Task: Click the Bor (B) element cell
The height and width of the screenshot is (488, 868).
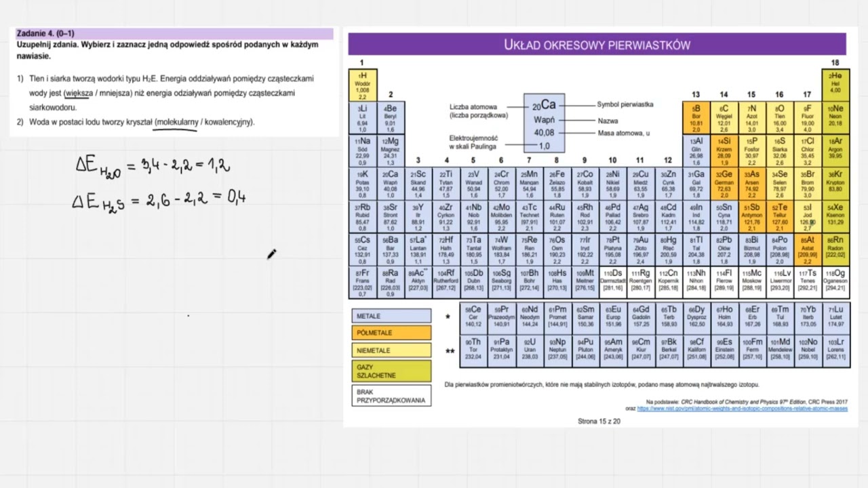Action: [696, 117]
